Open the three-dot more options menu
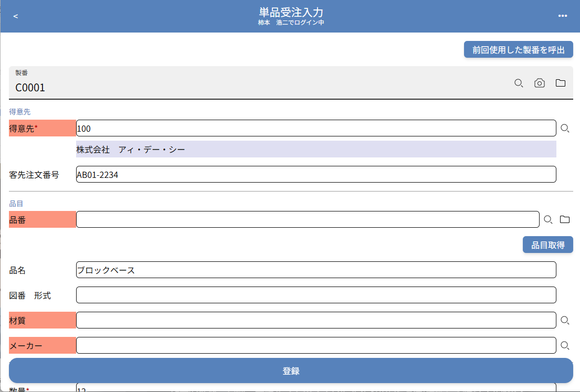This screenshot has width=580, height=392. [563, 16]
